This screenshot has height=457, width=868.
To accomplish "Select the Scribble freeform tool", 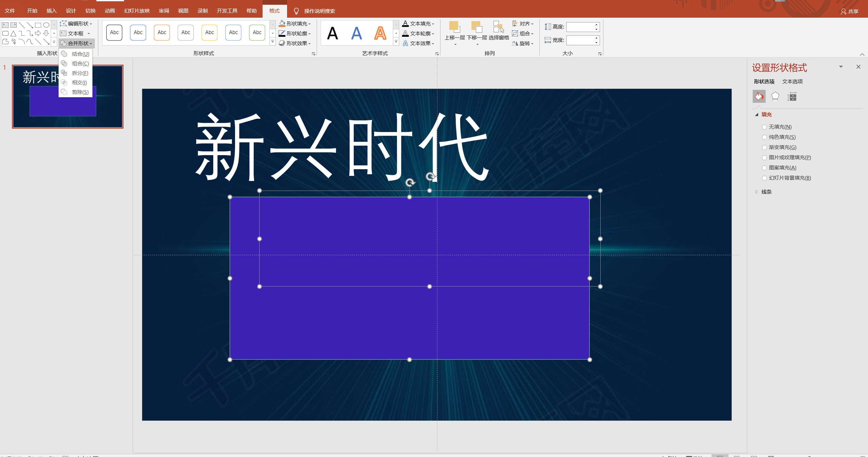I will pos(14,42).
